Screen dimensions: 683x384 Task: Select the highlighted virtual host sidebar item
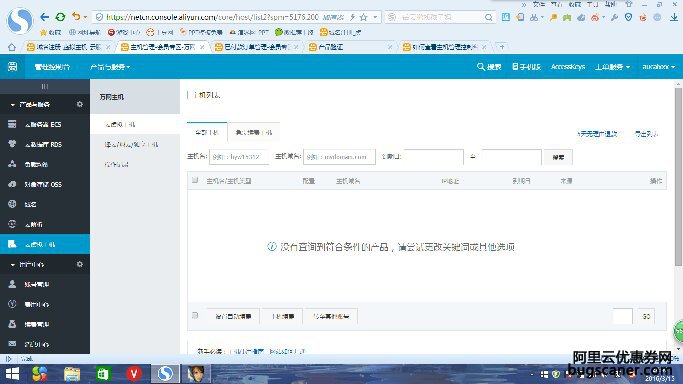pyautogui.click(x=45, y=244)
